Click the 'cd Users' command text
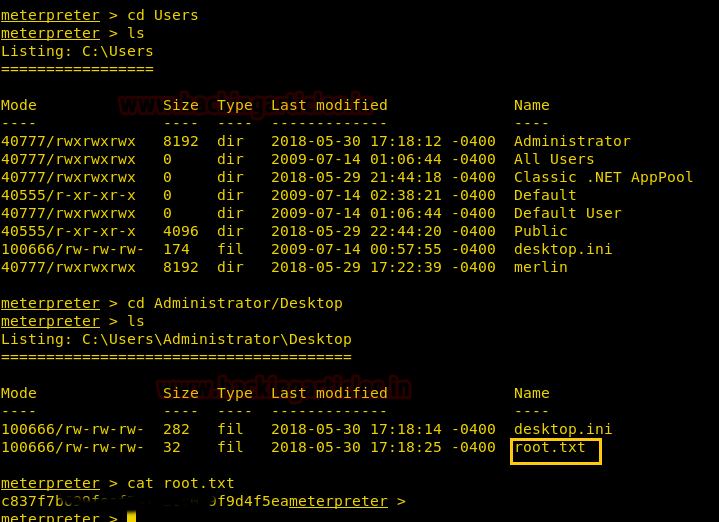Screen dimensions: 719x522 [162, 15]
